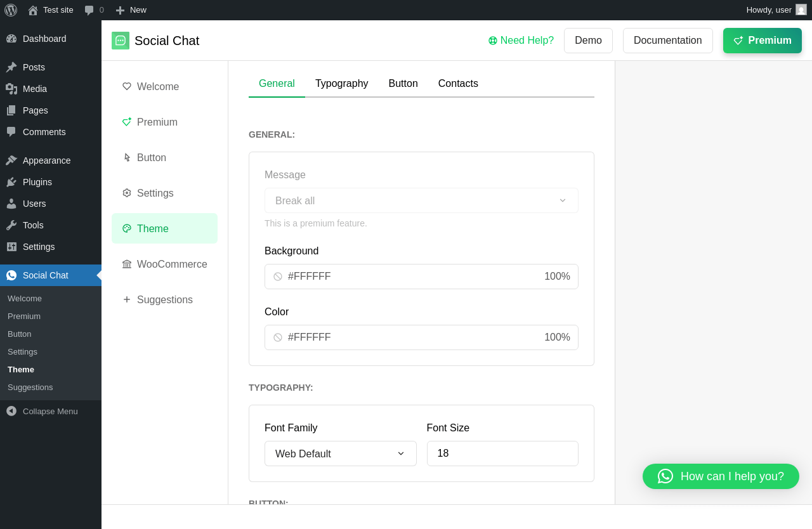Click the How can I help you? button
Screen dimensions: 812x529
pyautogui.click(x=721, y=476)
